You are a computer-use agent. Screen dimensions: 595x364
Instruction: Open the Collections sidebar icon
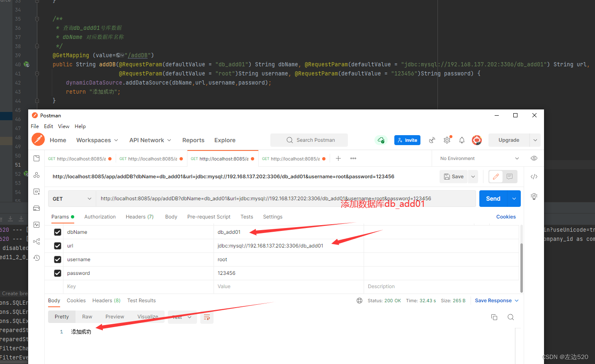pos(36,158)
